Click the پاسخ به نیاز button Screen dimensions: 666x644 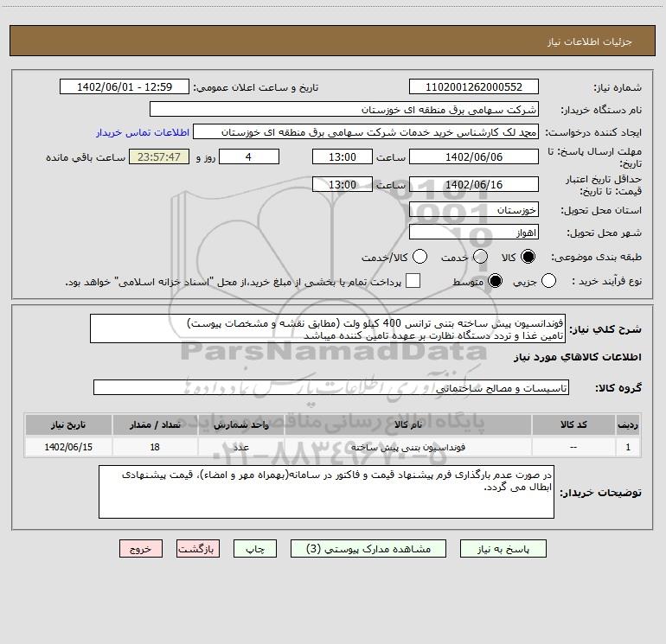point(503,549)
